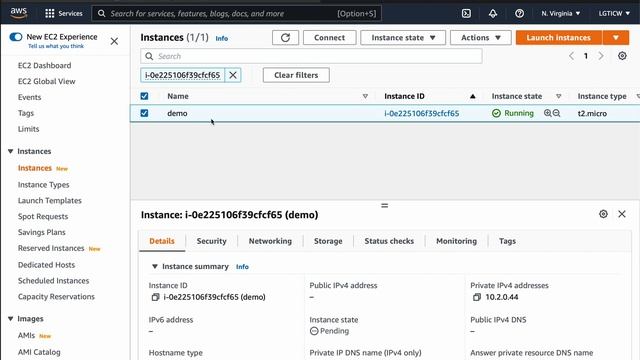Open EC2 Global View in sidebar
640x360 pixels.
click(47, 81)
